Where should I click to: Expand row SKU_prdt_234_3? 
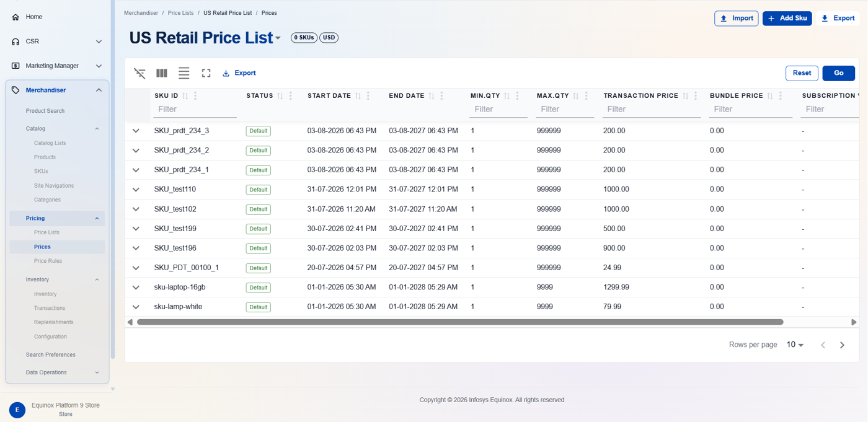point(136,131)
